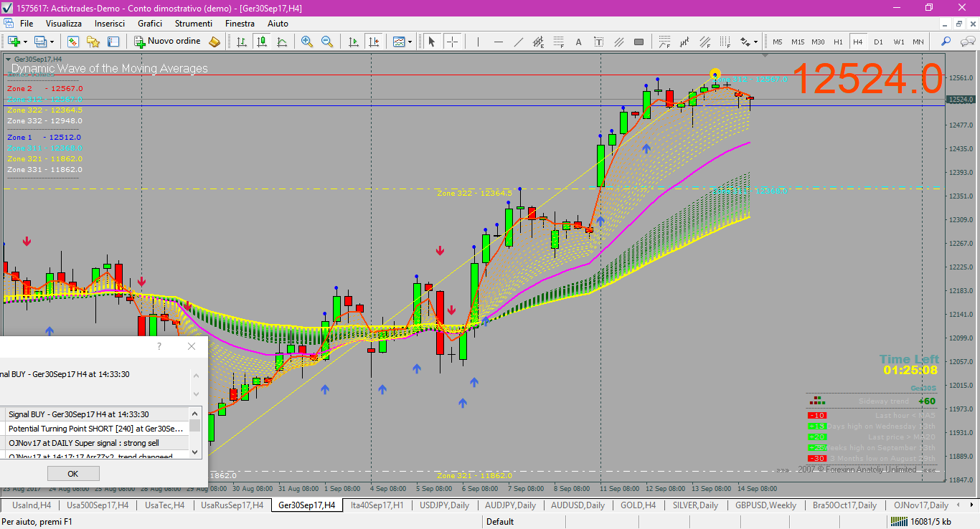
Task: Select the trendline tool
Action: click(517, 42)
